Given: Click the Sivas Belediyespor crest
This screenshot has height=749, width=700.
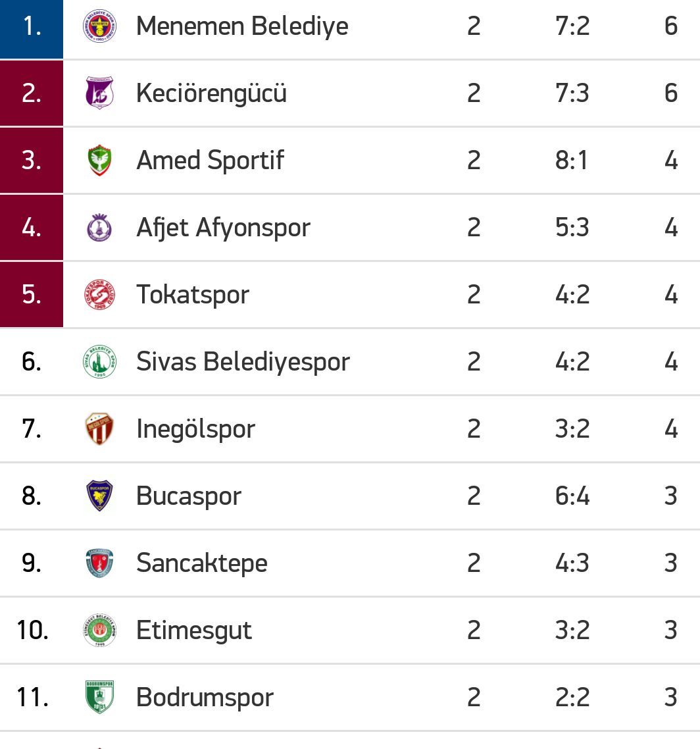Looking at the screenshot, I should pos(99,361).
